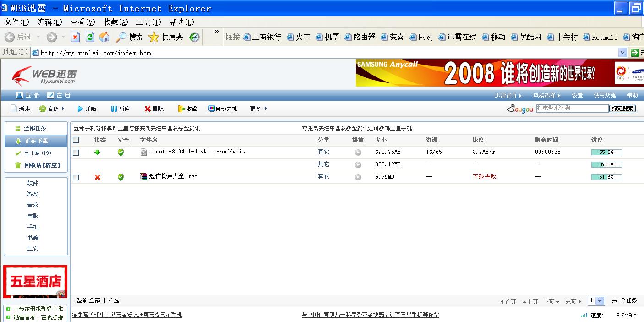Select the 电影 category in the sidebar
The width and height of the screenshot is (644, 322).
pyautogui.click(x=33, y=216)
